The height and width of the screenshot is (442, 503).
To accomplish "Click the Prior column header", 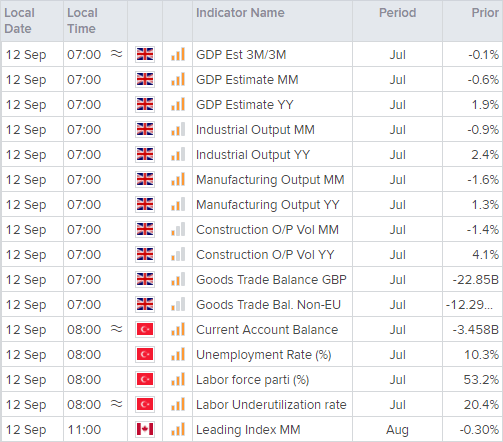I will [x=485, y=13].
